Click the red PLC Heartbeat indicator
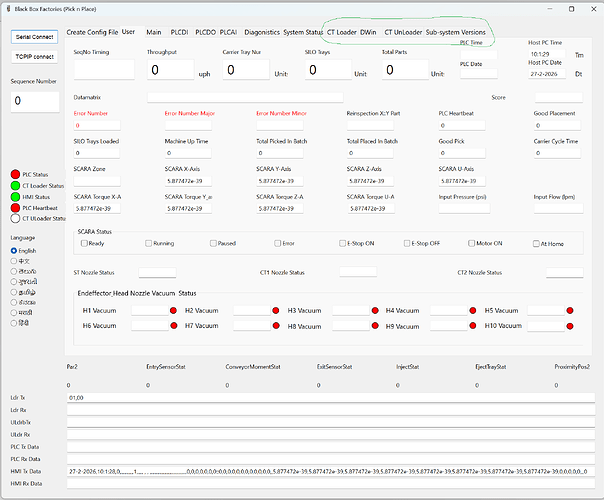604x500 pixels. [x=15, y=207]
